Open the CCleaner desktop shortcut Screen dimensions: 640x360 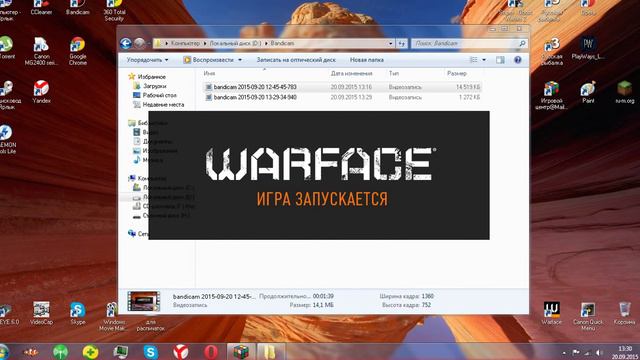pyautogui.click(x=41, y=7)
